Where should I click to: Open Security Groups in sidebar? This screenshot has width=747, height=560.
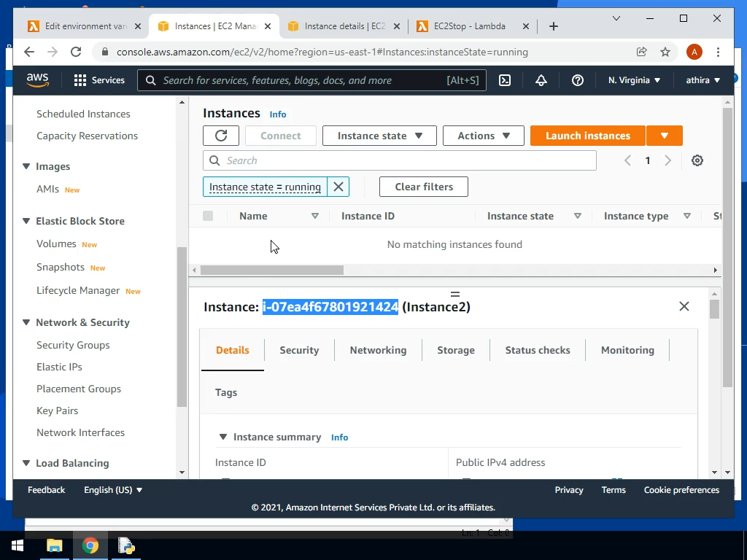[73, 345]
